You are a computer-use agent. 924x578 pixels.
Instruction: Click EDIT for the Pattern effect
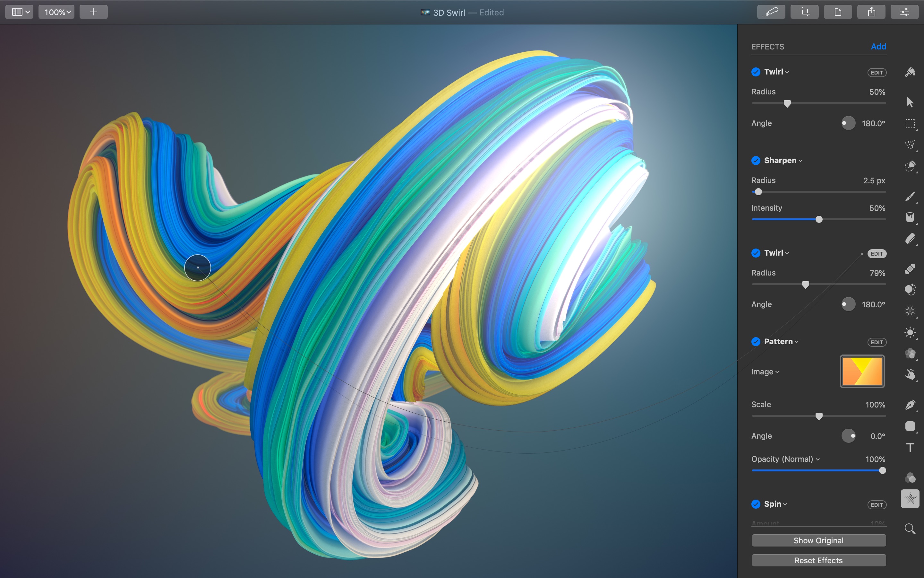[877, 343]
